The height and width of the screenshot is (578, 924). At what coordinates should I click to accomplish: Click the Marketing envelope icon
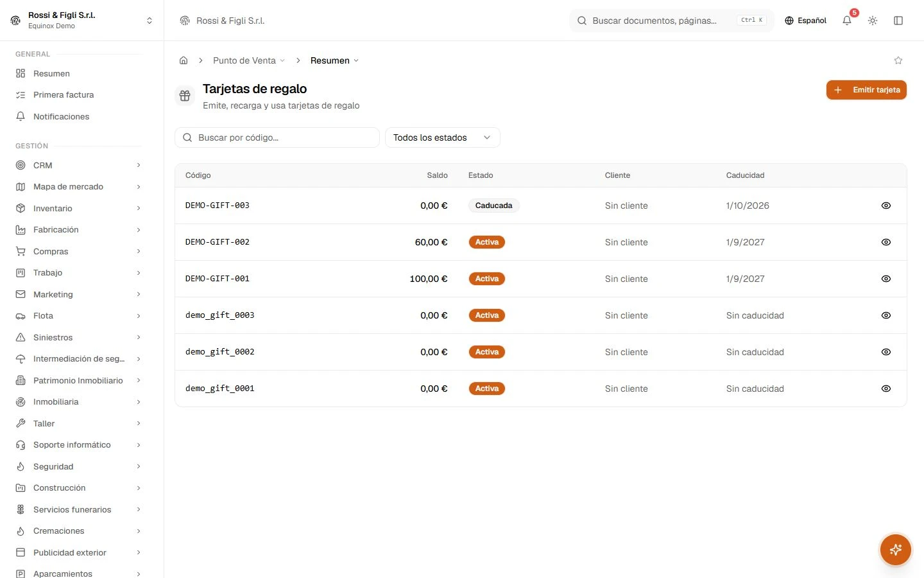[x=21, y=294]
